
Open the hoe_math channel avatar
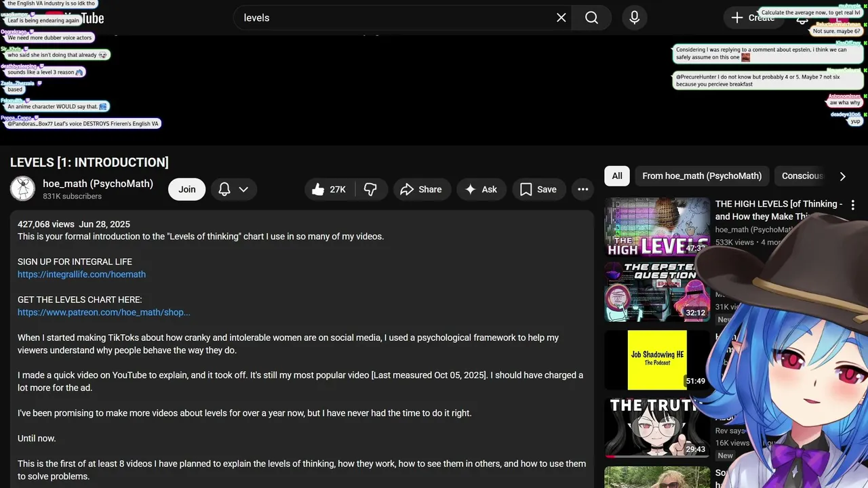tap(22, 189)
